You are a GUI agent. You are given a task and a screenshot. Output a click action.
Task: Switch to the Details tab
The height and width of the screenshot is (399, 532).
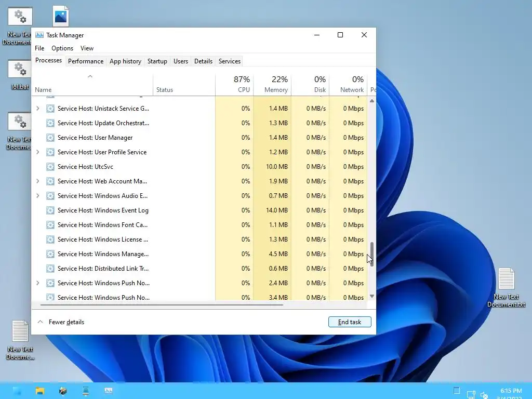click(x=203, y=61)
